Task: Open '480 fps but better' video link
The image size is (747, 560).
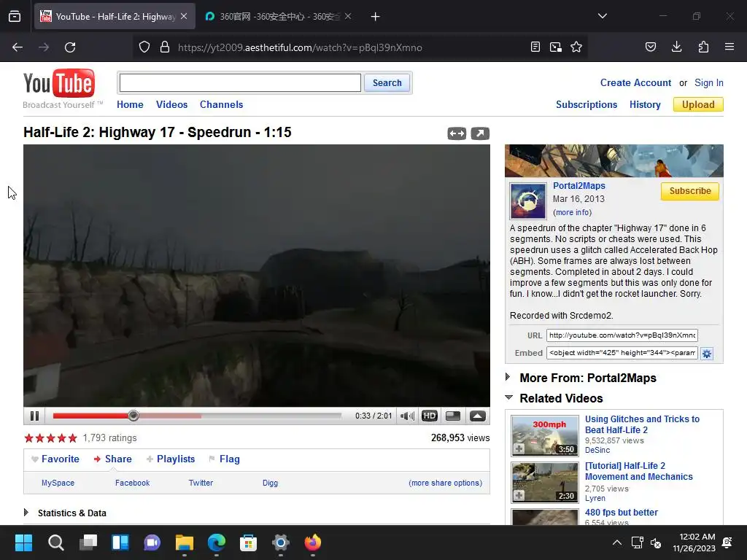Action: (x=622, y=513)
